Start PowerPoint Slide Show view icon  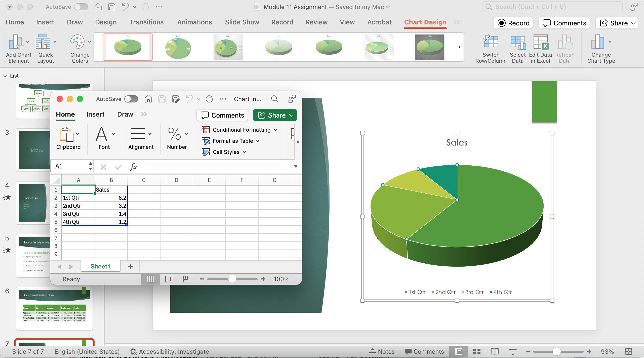pyautogui.click(x=513, y=351)
